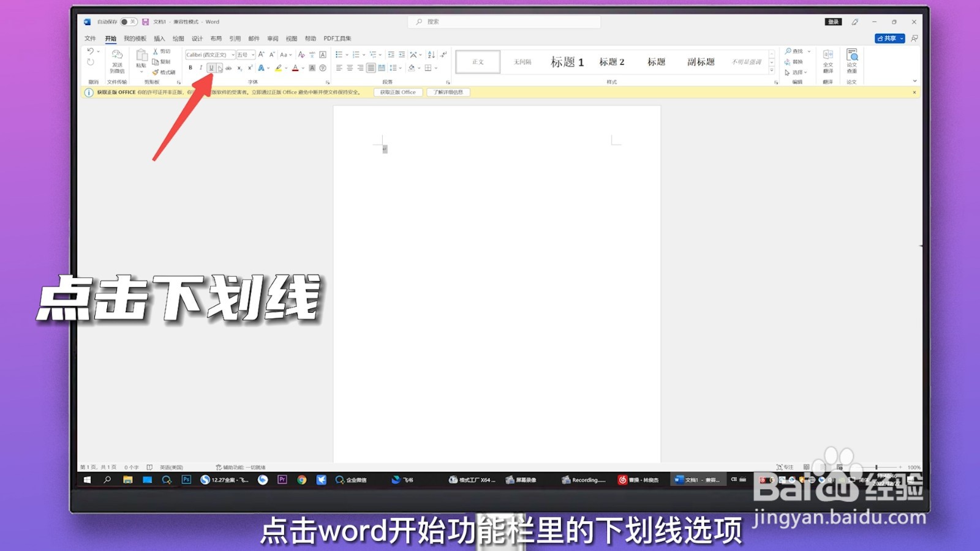980x551 pixels.
Task: Open highlight color dropdown arrow
Action: click(286, 68)
